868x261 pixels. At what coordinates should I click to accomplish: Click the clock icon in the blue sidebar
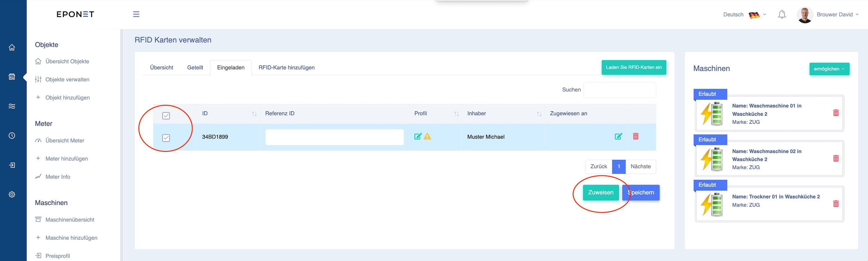[12, 135]
